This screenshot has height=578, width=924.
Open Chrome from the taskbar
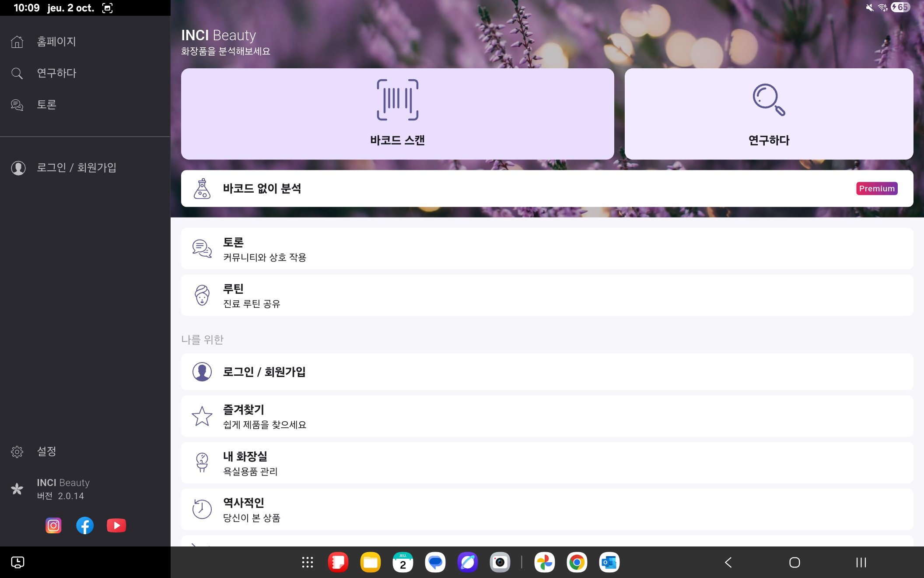577,562
